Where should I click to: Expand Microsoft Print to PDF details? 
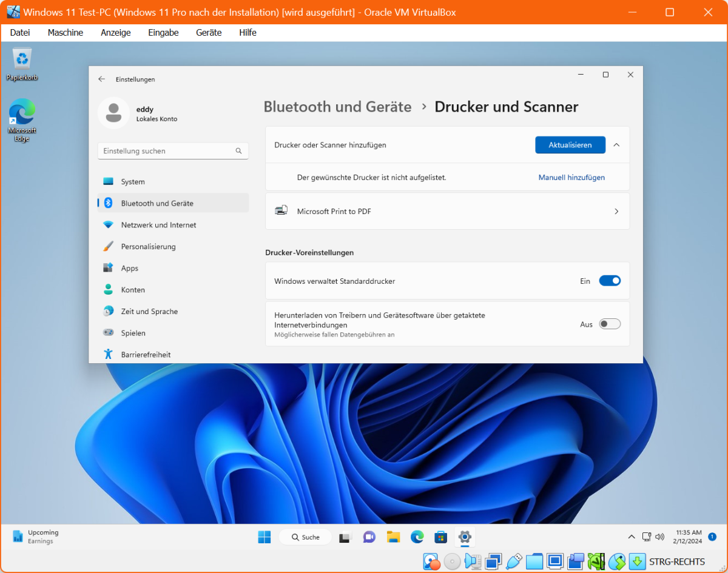tap(616, 211)
